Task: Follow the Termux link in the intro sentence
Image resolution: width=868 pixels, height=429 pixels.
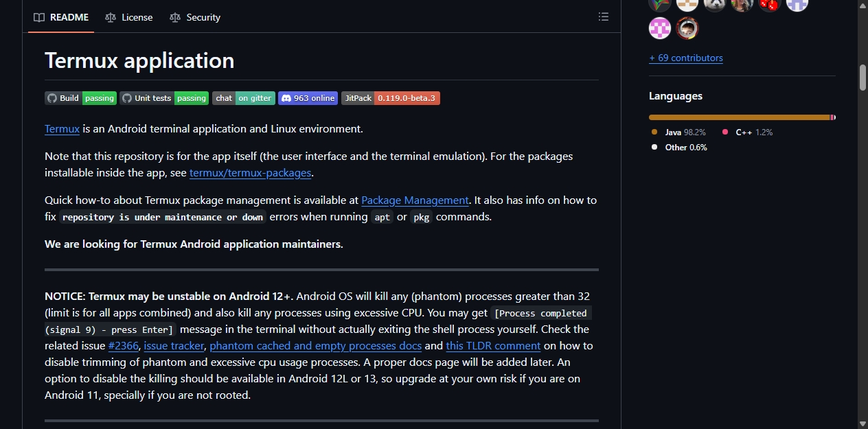Action: [62, 128]
